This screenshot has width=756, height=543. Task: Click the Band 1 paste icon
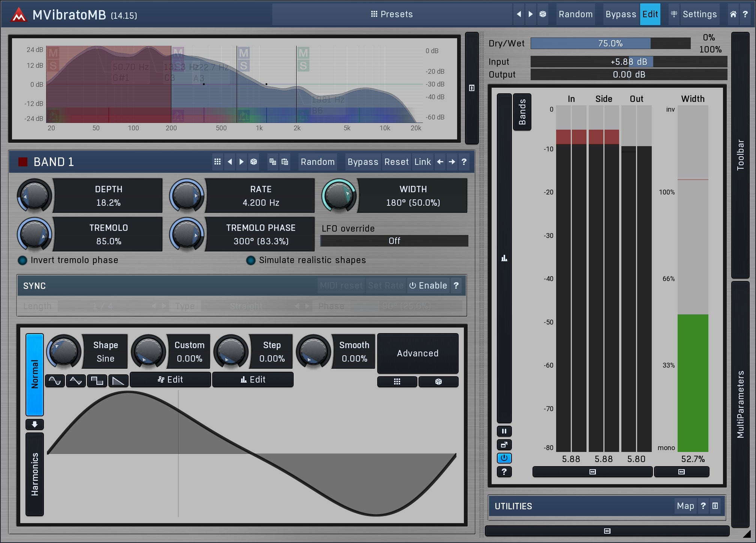pyautogui.click(x=285, y=162)
